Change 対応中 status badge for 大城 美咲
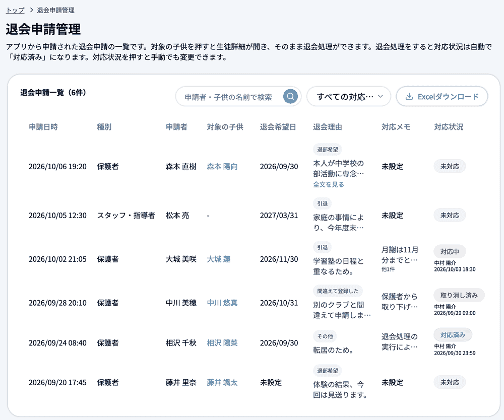This screenshot has width=504, height=420. [x=450, y=251]
